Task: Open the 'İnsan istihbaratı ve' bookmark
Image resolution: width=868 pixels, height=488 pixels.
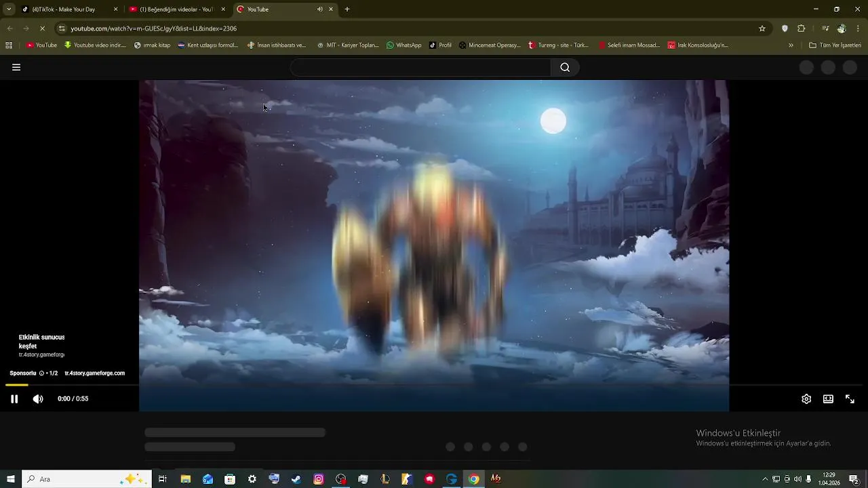Action: pos(277,45)
